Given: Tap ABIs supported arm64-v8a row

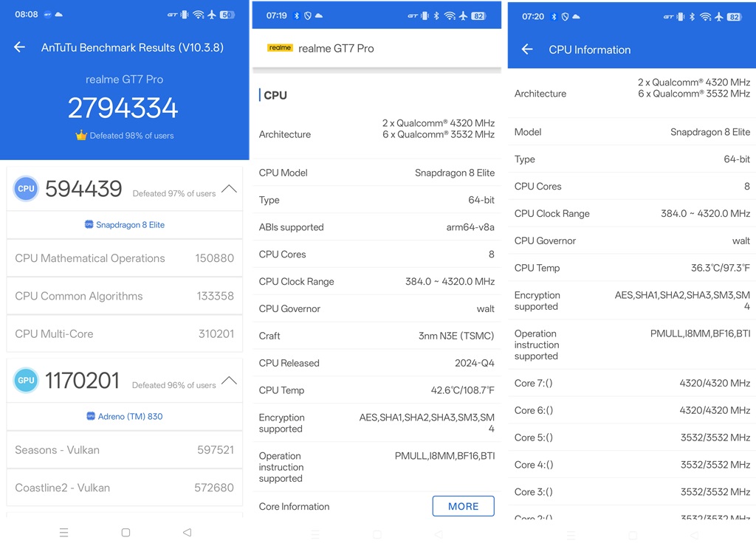Looking at the screenshot, I should click(x=377, y=227).
